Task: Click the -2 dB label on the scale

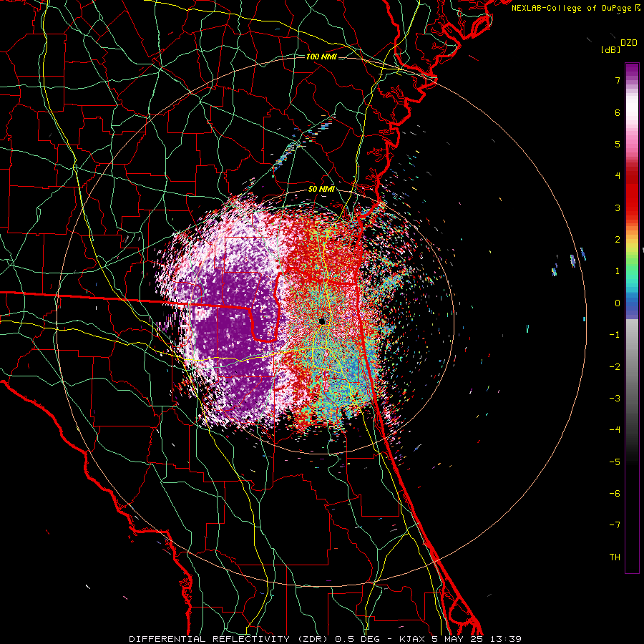Action: [x=615, y=367]
